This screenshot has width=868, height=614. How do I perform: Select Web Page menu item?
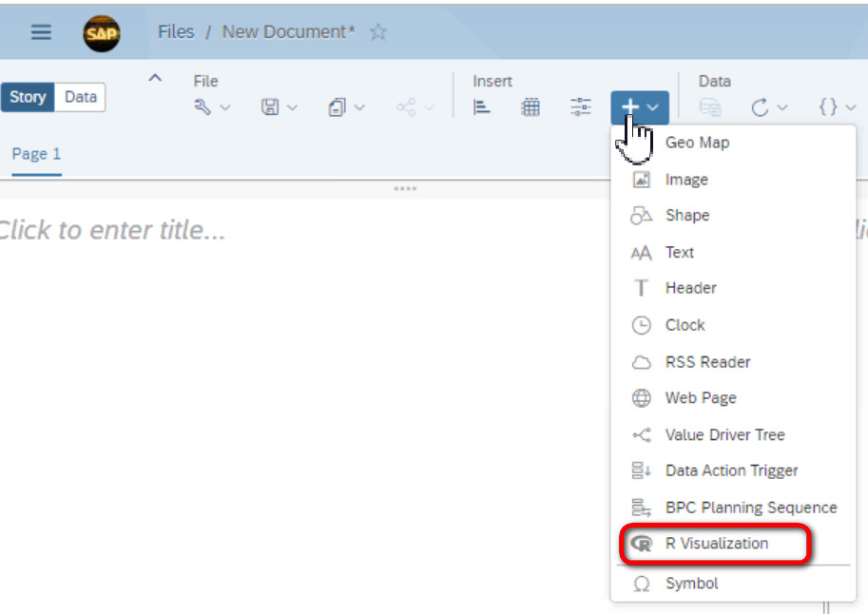click(734, 398)
